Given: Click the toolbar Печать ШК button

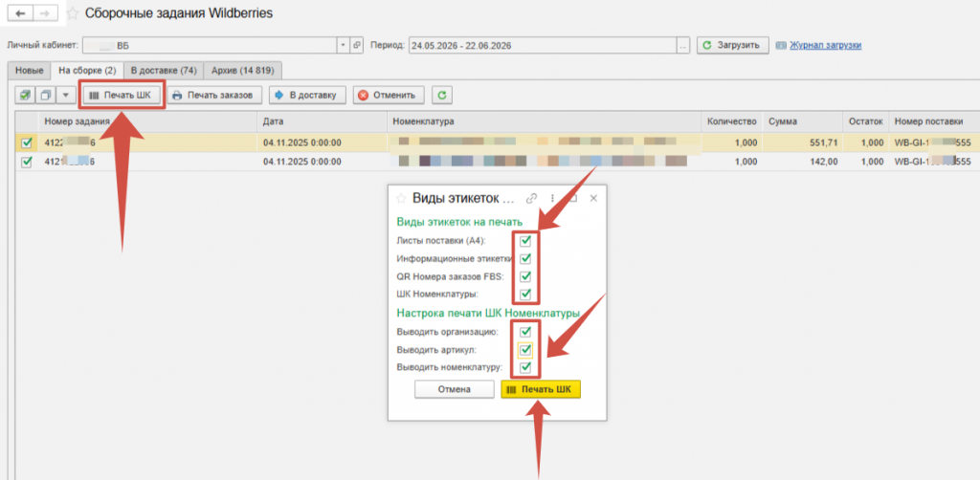Looking at the screenshot, I should (122, 96).
